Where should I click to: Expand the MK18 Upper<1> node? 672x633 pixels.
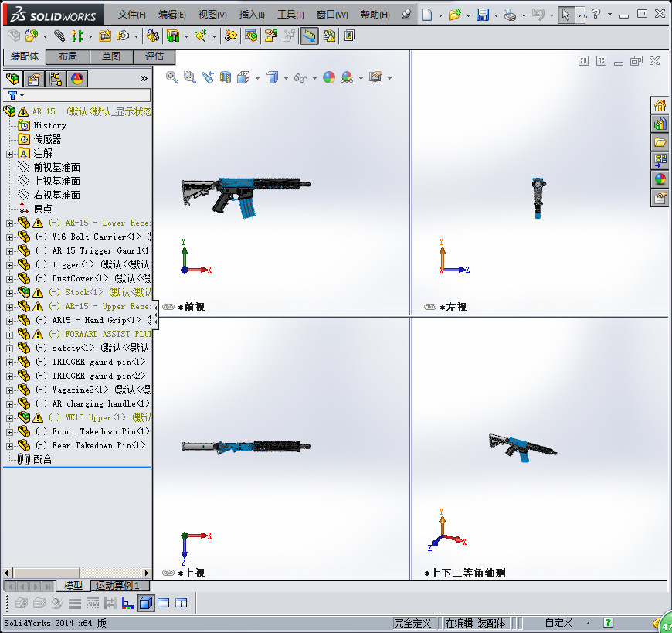pos(9,418)
